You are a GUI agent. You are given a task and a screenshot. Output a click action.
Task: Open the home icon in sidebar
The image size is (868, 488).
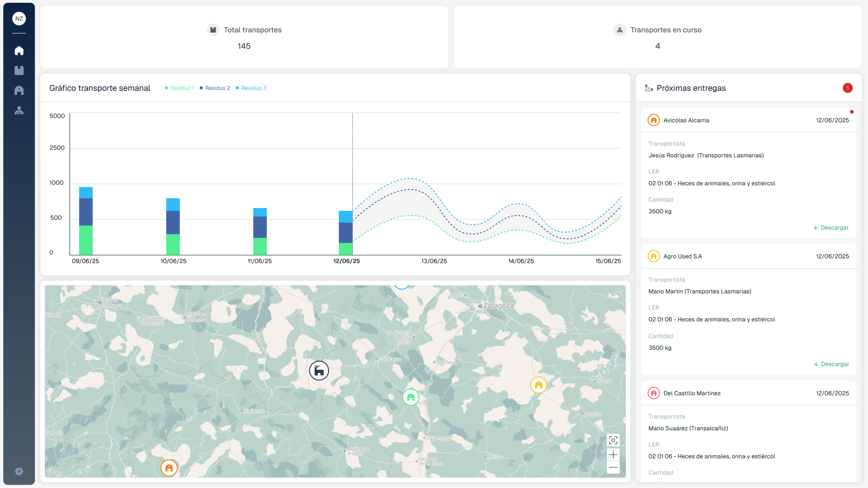(x=19, y=51)
